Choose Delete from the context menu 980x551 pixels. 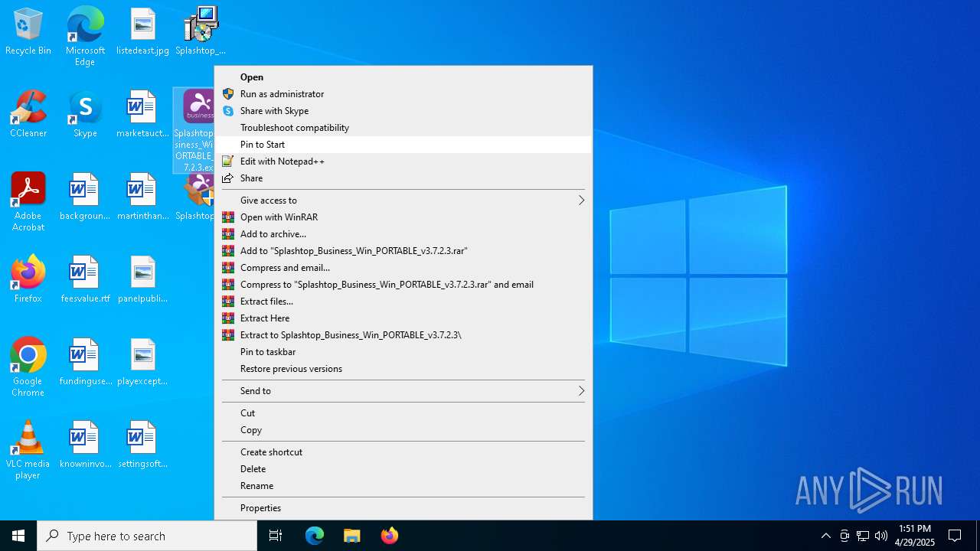(403, 469)
